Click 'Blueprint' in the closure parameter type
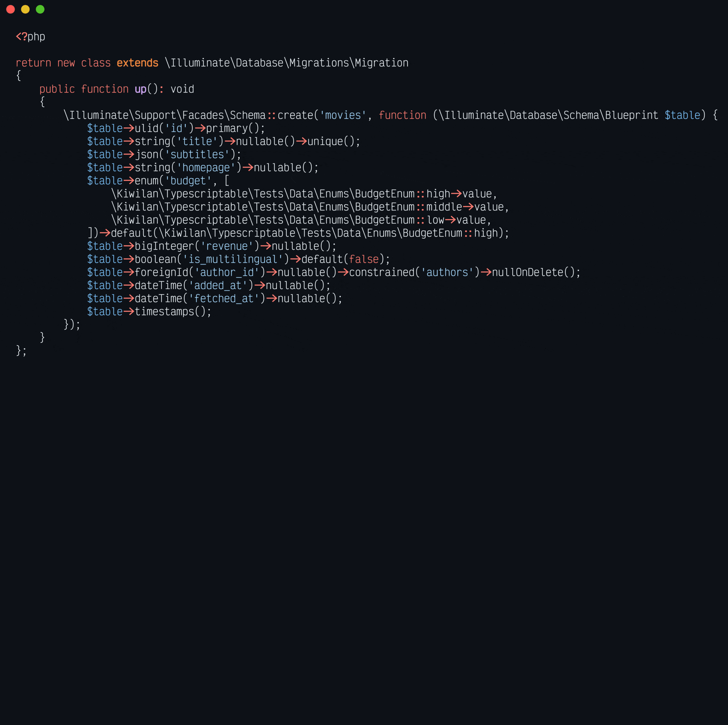The width and height of the screenshot is (728, 725). [632, 115]
